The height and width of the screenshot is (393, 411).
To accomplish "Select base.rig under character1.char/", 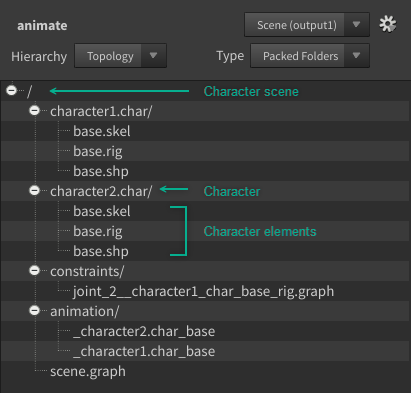I will (x=205, y=151).
